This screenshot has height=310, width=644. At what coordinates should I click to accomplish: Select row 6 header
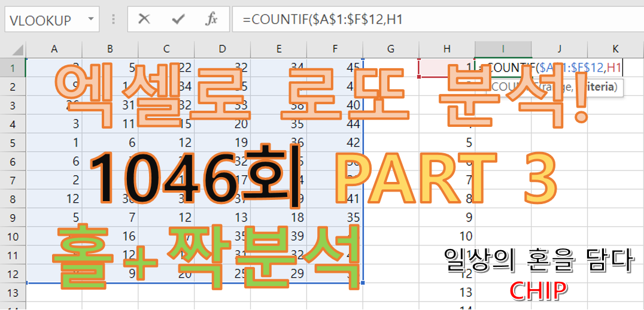13,162
